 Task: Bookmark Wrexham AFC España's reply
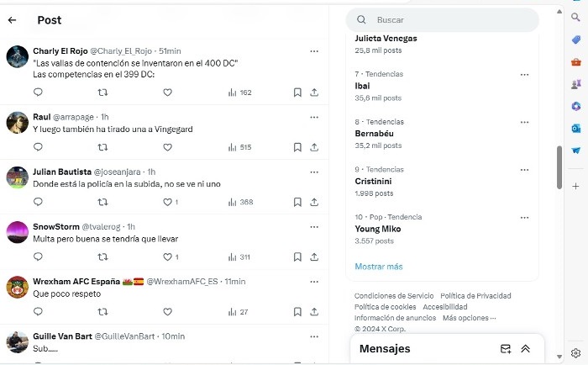297,312
